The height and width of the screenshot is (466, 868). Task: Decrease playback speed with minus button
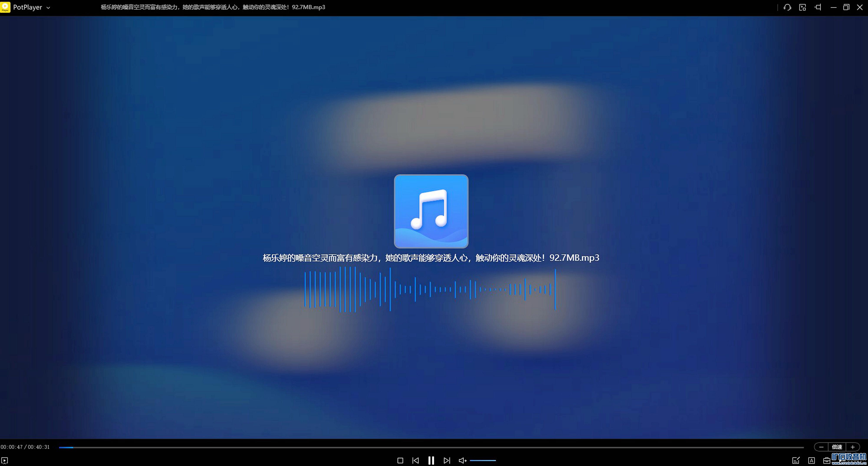[821, 447]
